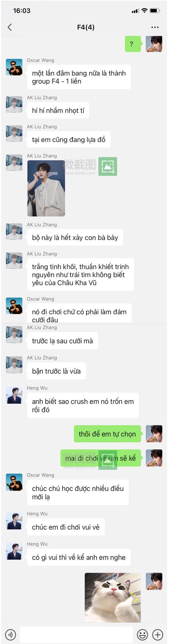Image resolution: width=169 pixels, height=644 pixels.
Task: Open the cat sticker image message
Action: pyautogui.click(x=113, y=597)
